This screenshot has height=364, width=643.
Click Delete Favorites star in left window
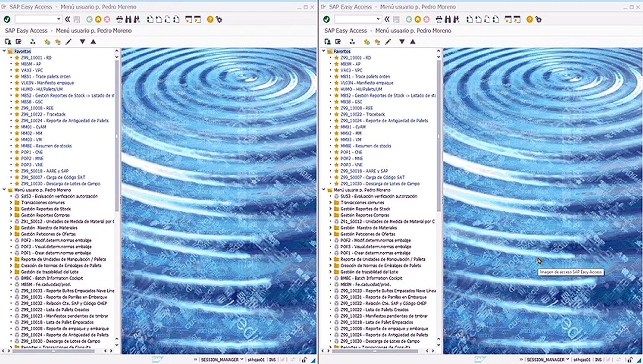pyautogui.click(x=58, y=41)
